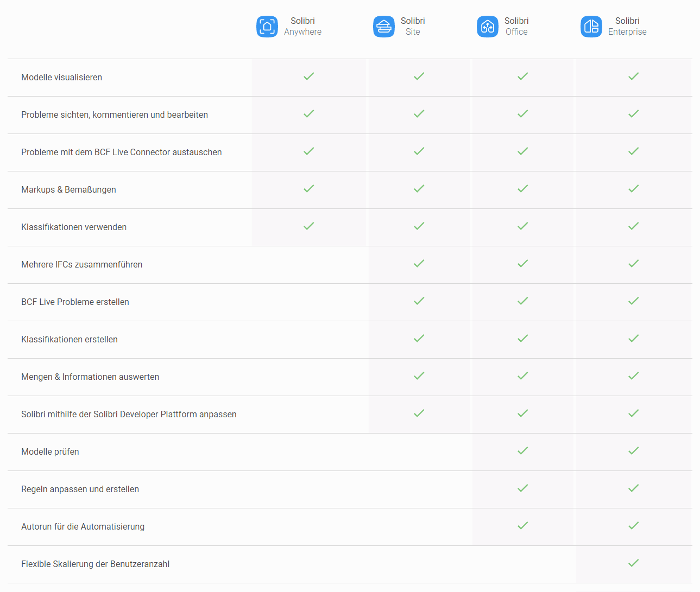Click the Enterprise checkmark for Mehrere IFCs zusammenführen
Screen dimensions: 700x592
(634, 264)
